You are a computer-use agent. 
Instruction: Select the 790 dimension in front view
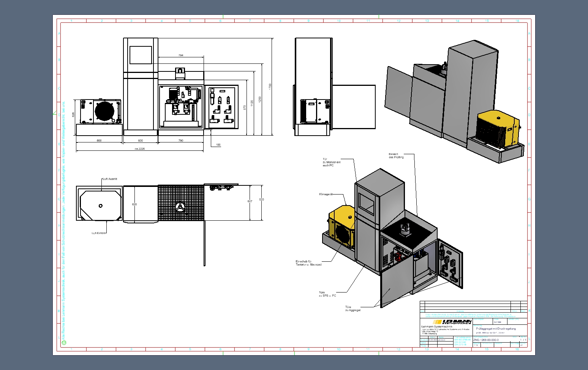coord(181,141)
